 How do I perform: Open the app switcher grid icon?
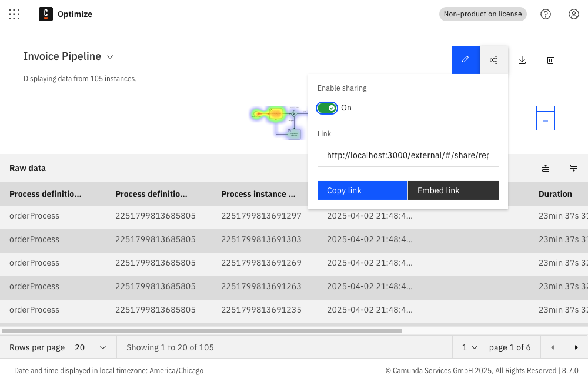pyautogui.click(x=14, y=14)
